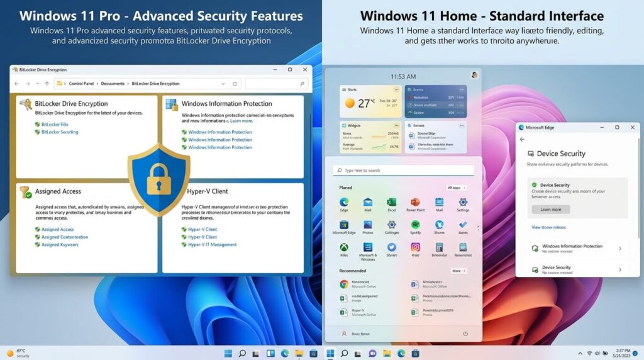Open the Assigned Contenteation link

coord(65,237)
